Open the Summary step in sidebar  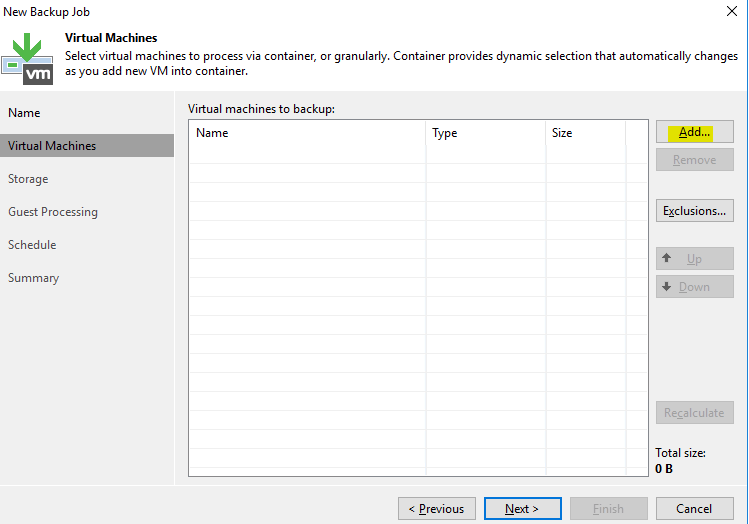coord(33,278)
